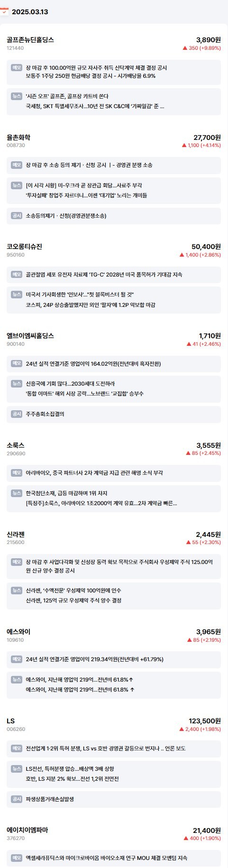Click the 뉴스 badge under 율촌화학
This screenshot has height=868, width=228.
point(17,185)
